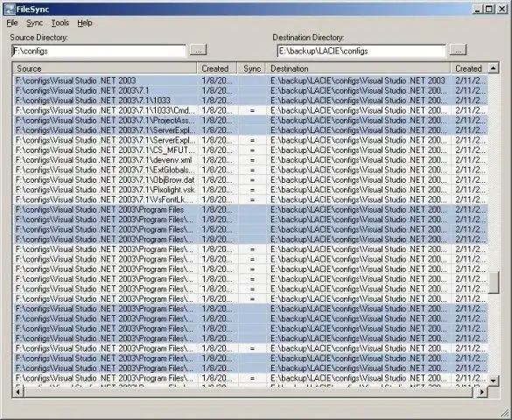
Task: Click the vertical scrollbar up arrow
Action: coord(493,68)
